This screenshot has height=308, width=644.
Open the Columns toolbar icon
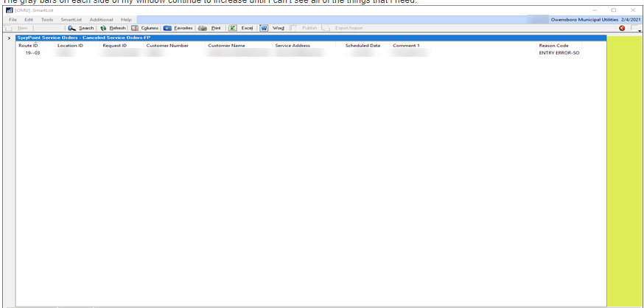click(135, 28)
